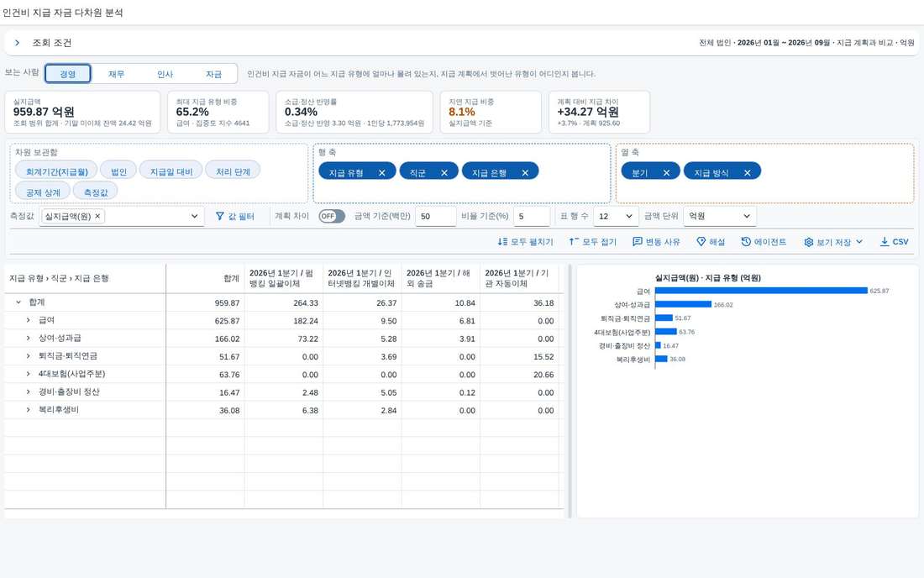Edit the 금액 기준(백만) field

click(x=435, y=216)
